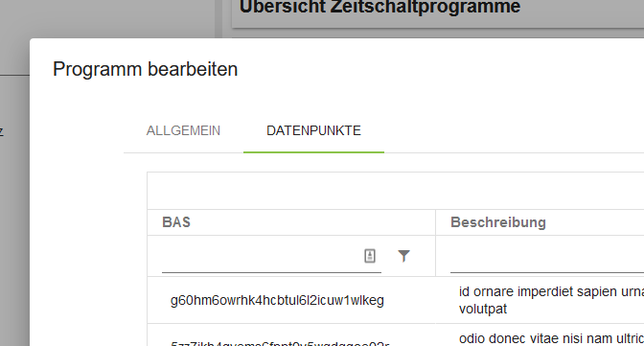Click description 'id ornare imperdiet sapien urna'
Viewport: 644px width, 346px height.
pos(551,291)
